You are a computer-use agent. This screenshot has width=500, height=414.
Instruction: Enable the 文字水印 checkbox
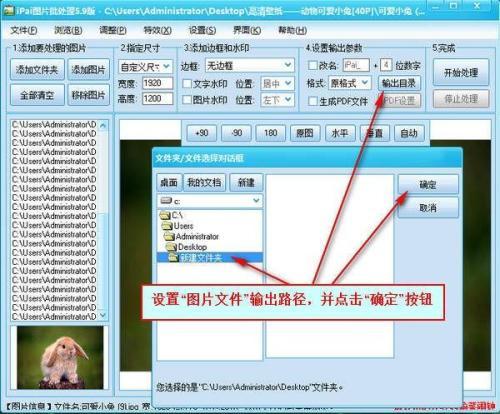187,83
